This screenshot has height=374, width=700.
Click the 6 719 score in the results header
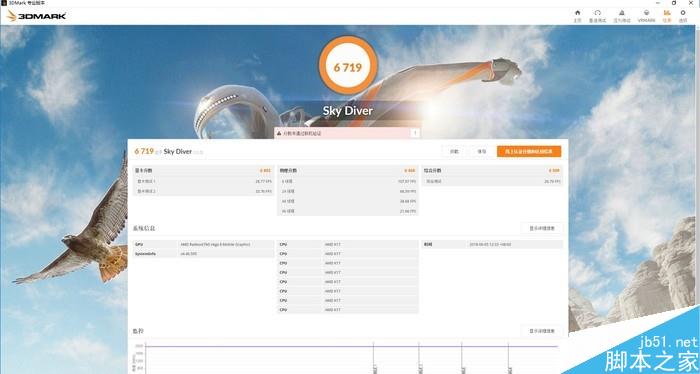pos(144,151)
